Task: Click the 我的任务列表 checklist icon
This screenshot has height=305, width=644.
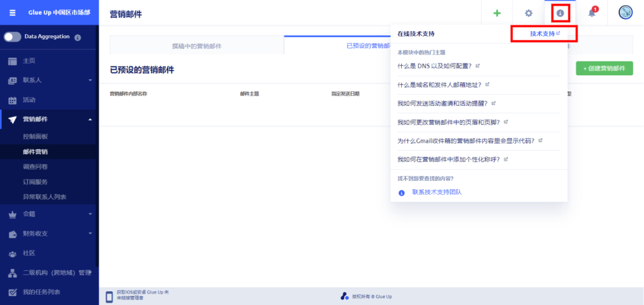Action: click(x=13, y=292)
